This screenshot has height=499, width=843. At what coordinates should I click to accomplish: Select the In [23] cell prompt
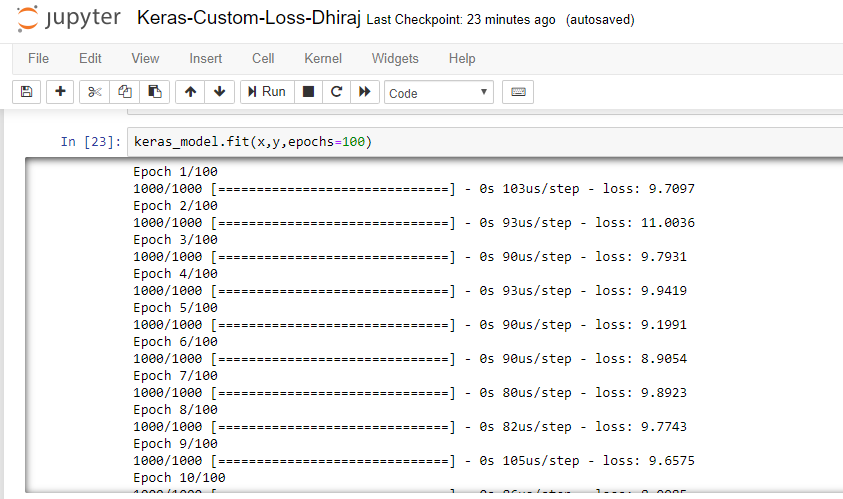pyautogui.click(x=91, y=142)
